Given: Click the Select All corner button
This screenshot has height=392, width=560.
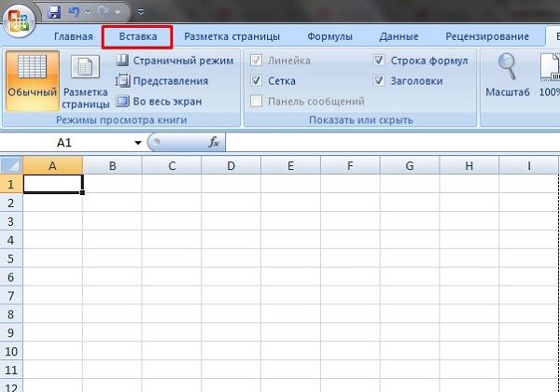Looking at the screenshot, I should (10, 166).
